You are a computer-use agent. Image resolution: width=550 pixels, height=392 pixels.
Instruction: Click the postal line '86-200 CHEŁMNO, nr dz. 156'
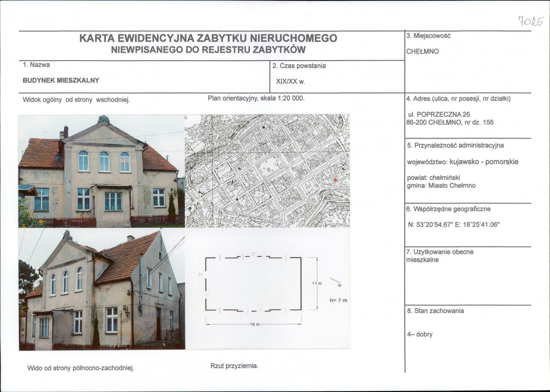point(450,122)
